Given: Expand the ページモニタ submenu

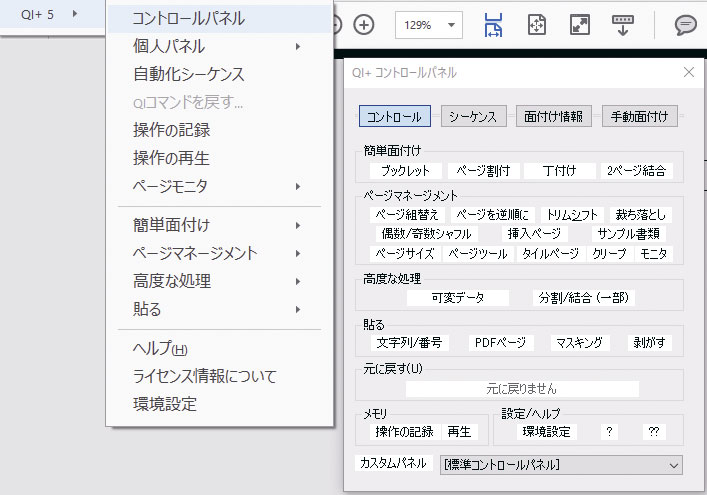Looking at the screenshot, I should 220,186.
